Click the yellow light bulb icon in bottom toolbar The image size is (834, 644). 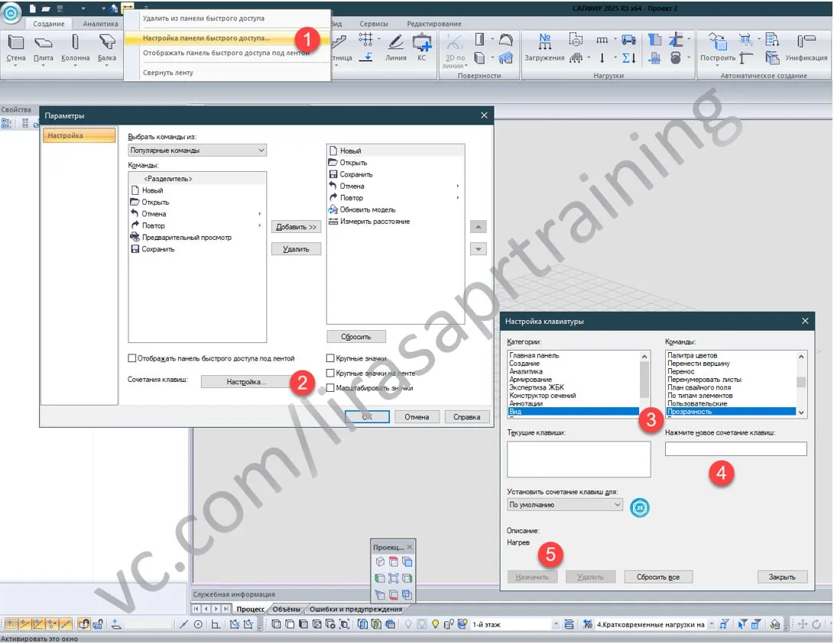tap(435, 624)
